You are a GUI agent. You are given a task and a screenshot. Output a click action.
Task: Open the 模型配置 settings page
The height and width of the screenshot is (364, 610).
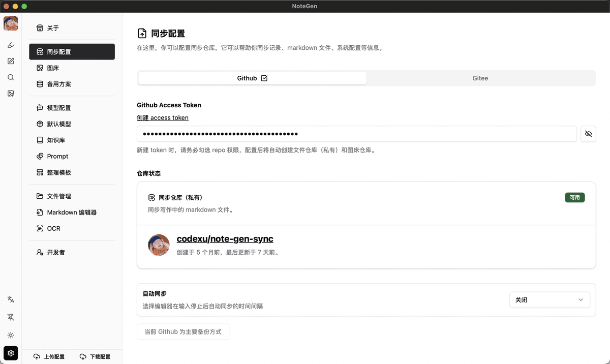point(59,108)
